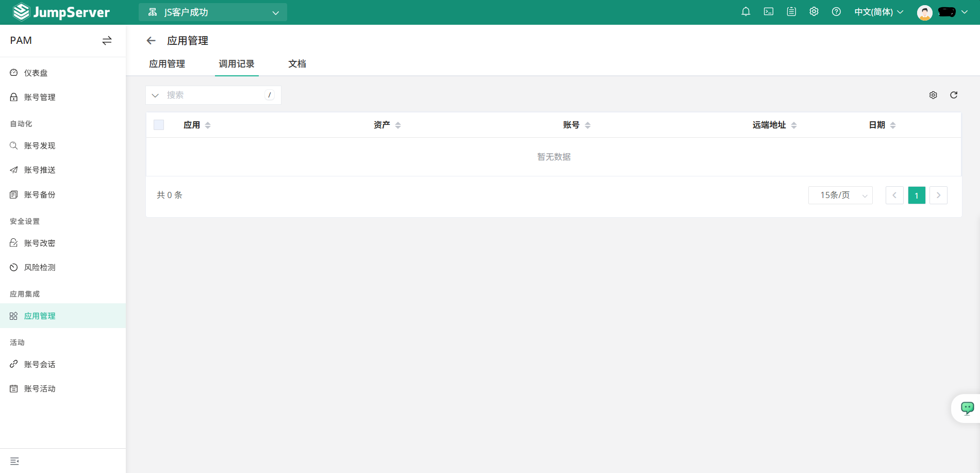980x473 pixels.
Task: Open 账号发现 in the sidebar
Action: click(x=40, y=145)
